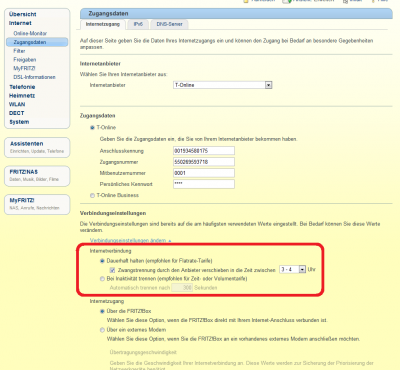Switch to the IPv6 tab

point(138,24)
